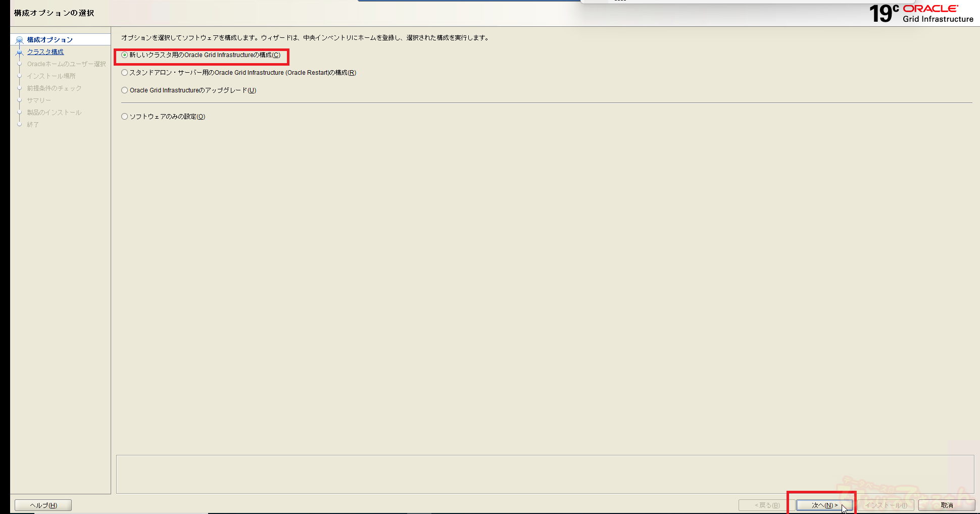Click the 戻る back button
980x514 pixels.
767,505
